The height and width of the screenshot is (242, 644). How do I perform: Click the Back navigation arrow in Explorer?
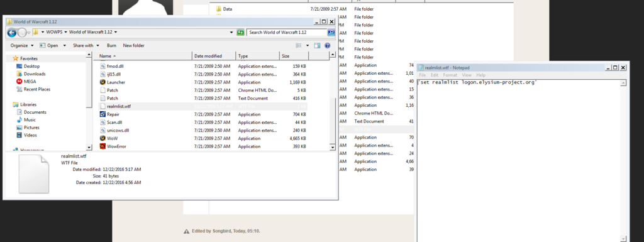pos(12,33)
